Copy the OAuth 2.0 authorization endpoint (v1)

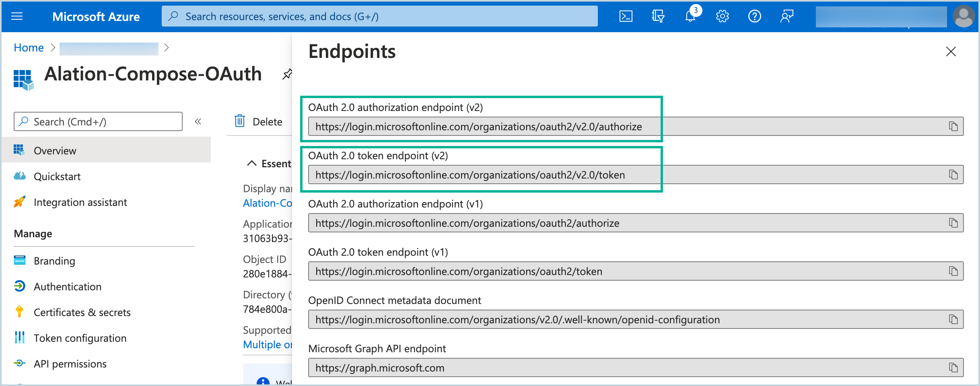coord(953,223)
